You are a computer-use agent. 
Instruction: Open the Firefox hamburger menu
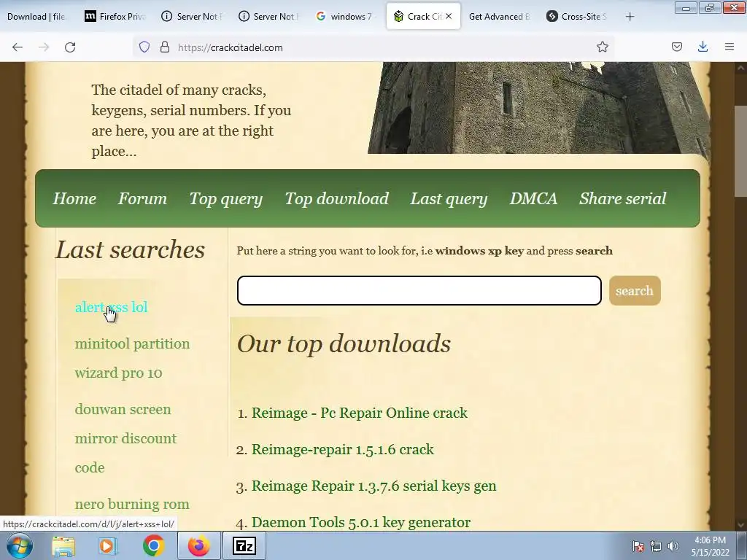(729, 47)
